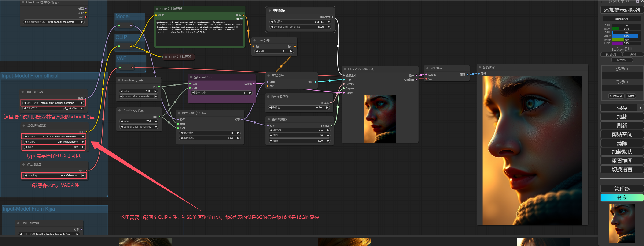644x246 pixels.
Task: Expand the collapsed CLIP文本编码器 node dot
Action: point(166,57)
